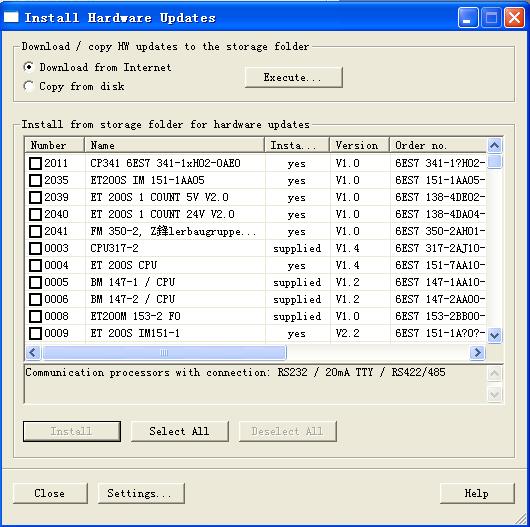Click the Version column header
Viewport: 530px width, 527px height.
[x=359, y=145]
